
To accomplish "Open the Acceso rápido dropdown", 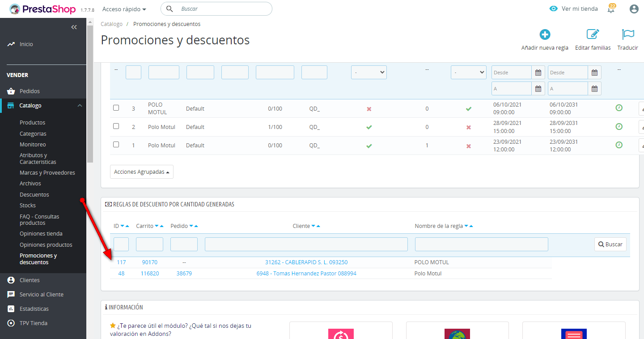I will [124, 9].
